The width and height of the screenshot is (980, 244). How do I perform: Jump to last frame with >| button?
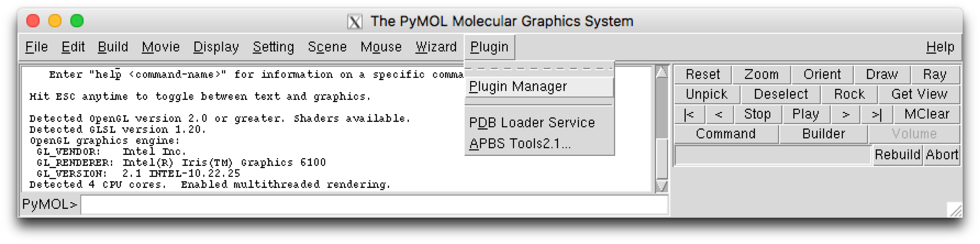click(x=876, y=114)
